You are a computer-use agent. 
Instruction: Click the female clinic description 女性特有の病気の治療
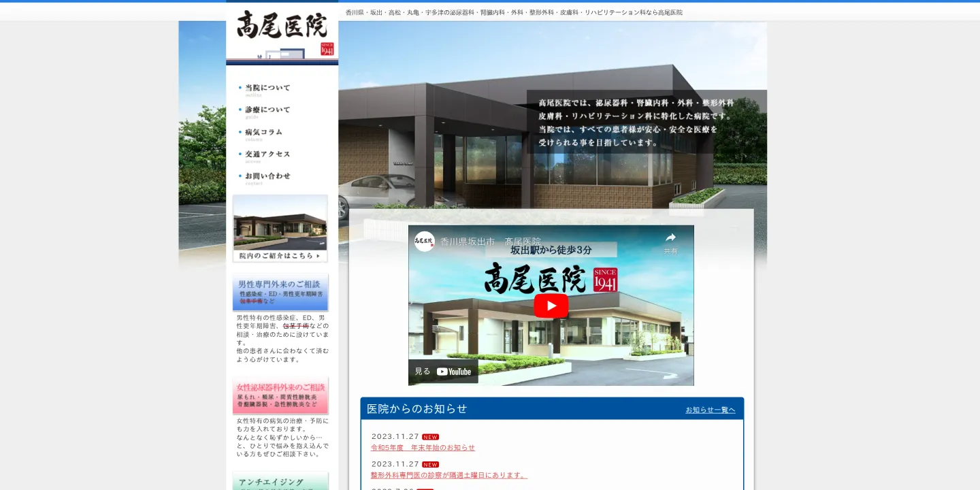[x=282, y=438]
